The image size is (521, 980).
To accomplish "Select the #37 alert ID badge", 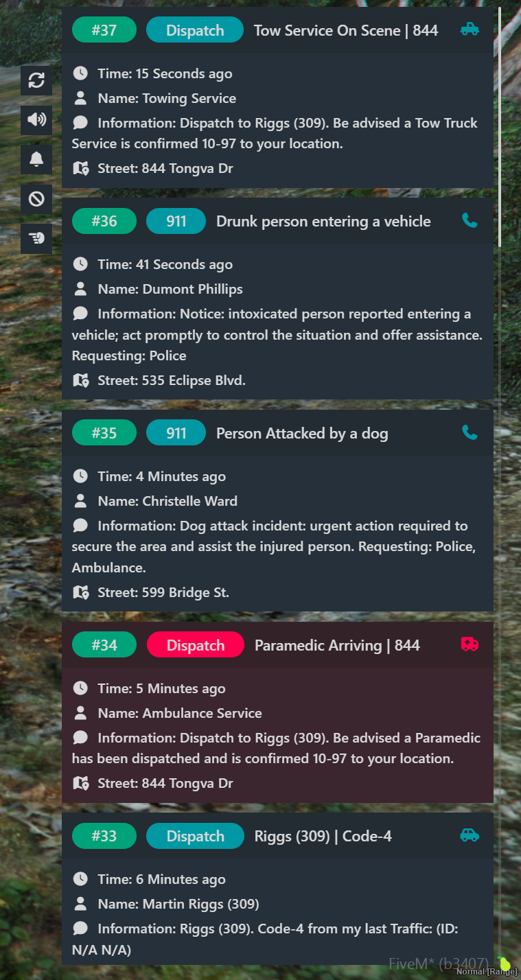I will (x=104, y=30).
